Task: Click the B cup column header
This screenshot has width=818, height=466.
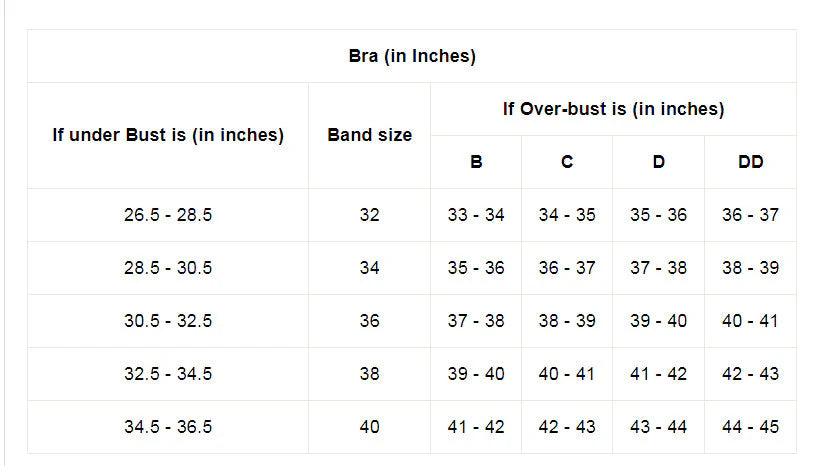Action: (476, 162)
